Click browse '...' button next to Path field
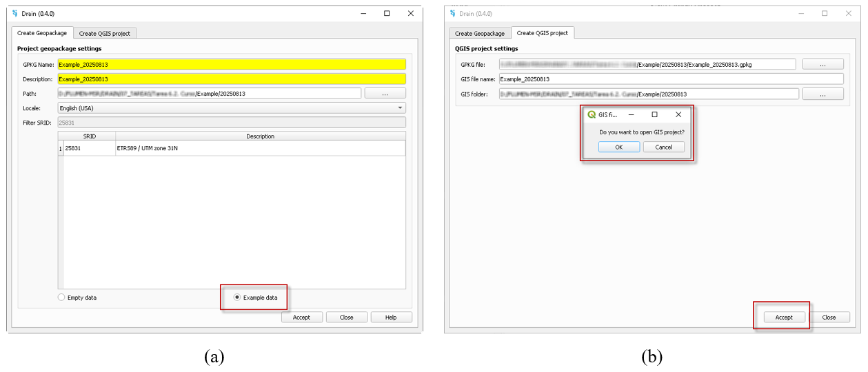This screenshot has height=372, width=868. click(x=385, y=94)
